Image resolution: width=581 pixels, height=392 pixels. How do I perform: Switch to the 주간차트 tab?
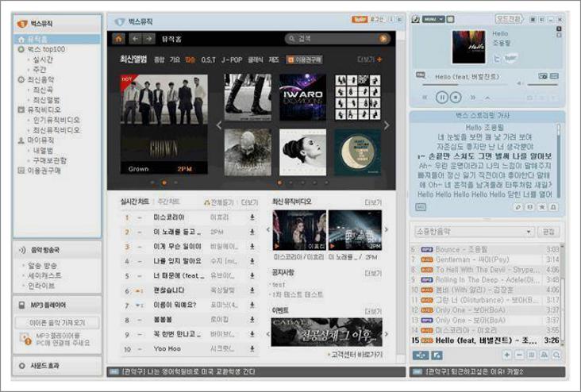point(168,202)
